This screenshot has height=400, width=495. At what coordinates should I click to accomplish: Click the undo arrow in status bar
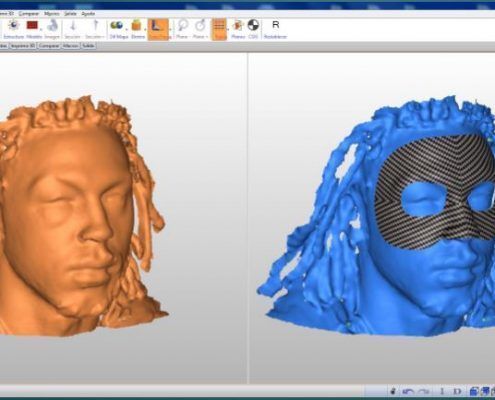(x=409, y=391)
